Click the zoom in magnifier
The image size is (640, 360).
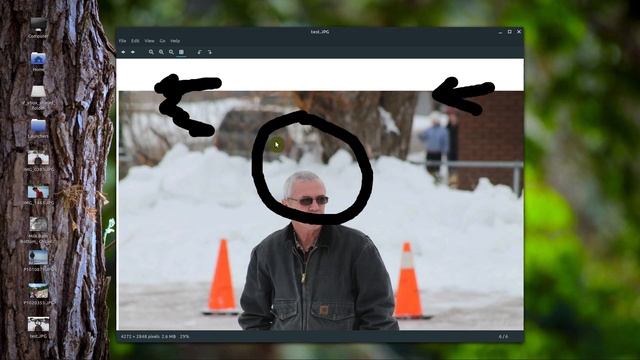(151, 52)
